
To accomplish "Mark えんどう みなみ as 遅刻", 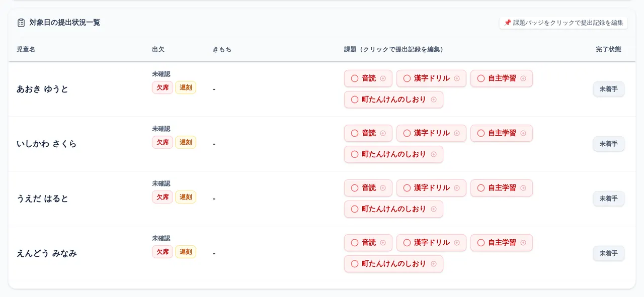I will 186,252.
